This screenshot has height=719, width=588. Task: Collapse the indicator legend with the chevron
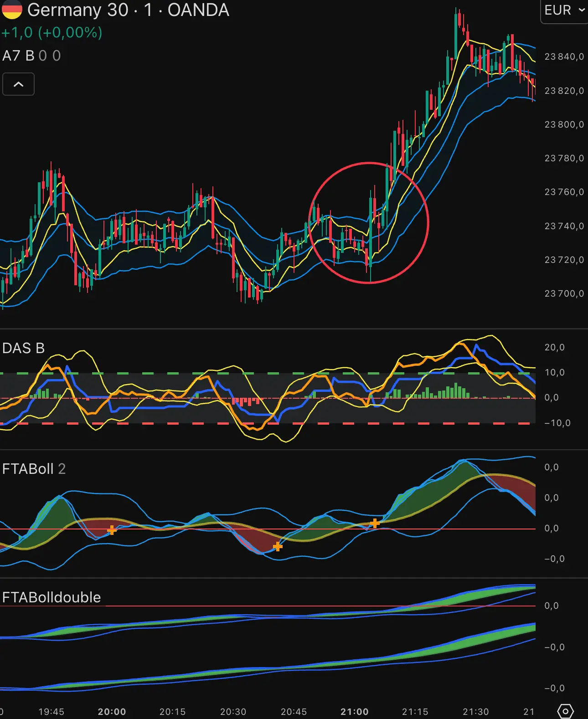pyautogui.click(x=18, y=84)
